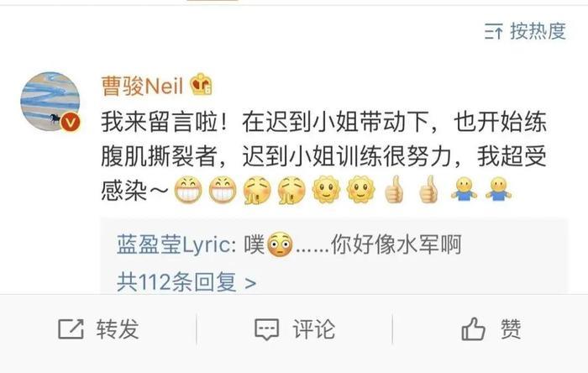
Task: Click the chevron after 共112条回复
Action: (250, 283)
